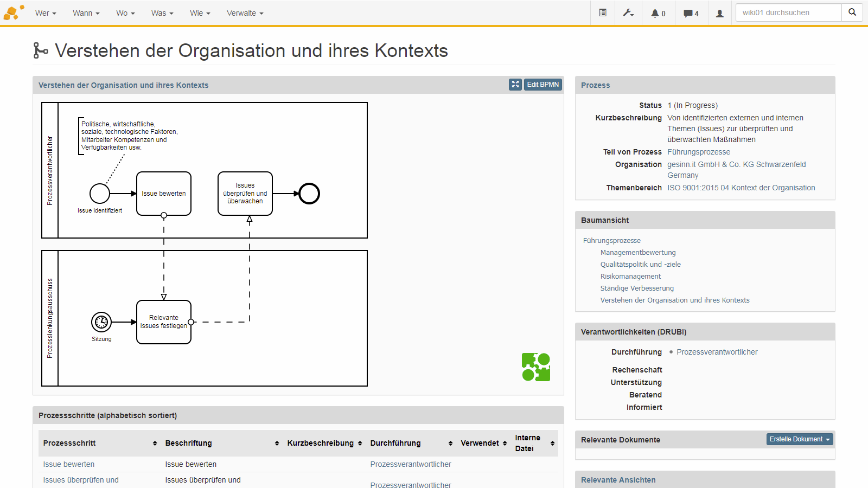868x488 pixels.
Task: Click the green puzzle logo in diagram
Action: click(536, 367)
